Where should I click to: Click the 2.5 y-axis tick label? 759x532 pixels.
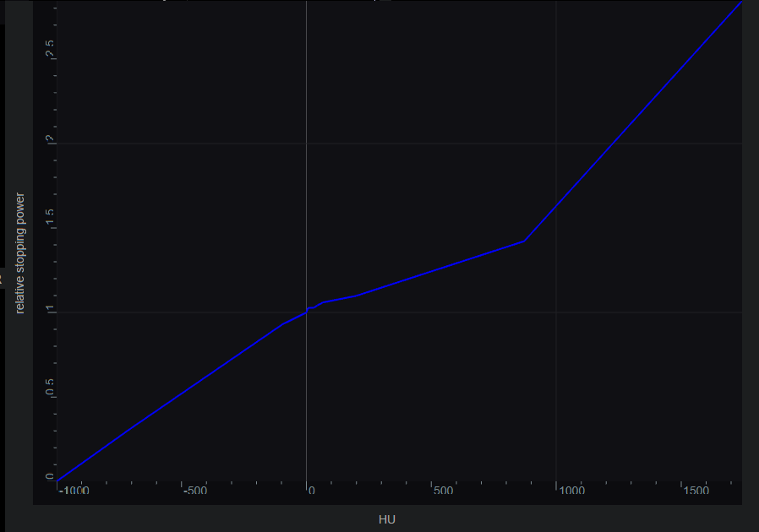pyautogui.click(x=50, y=49)
